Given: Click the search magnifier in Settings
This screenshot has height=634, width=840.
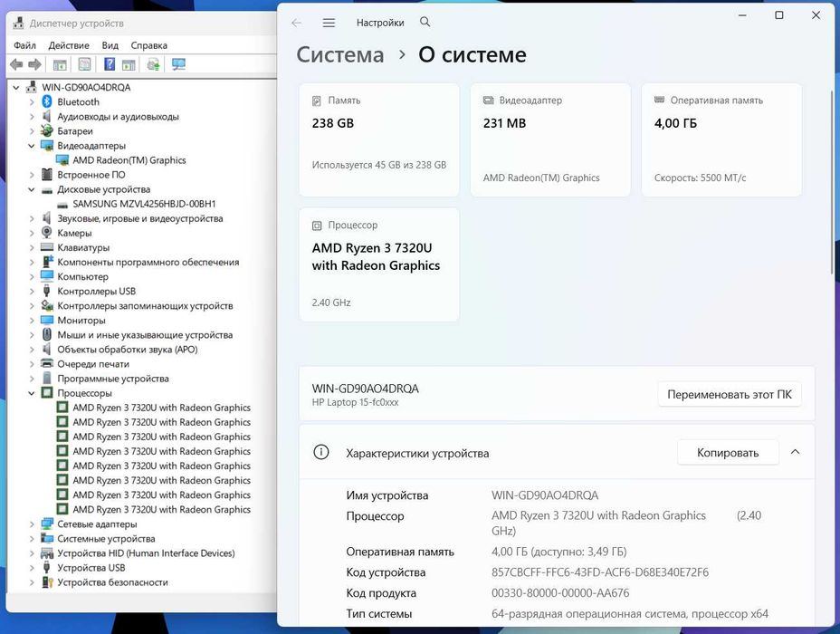Looking at the screenshot, I should pyautogui.click(x=425, y=22).
